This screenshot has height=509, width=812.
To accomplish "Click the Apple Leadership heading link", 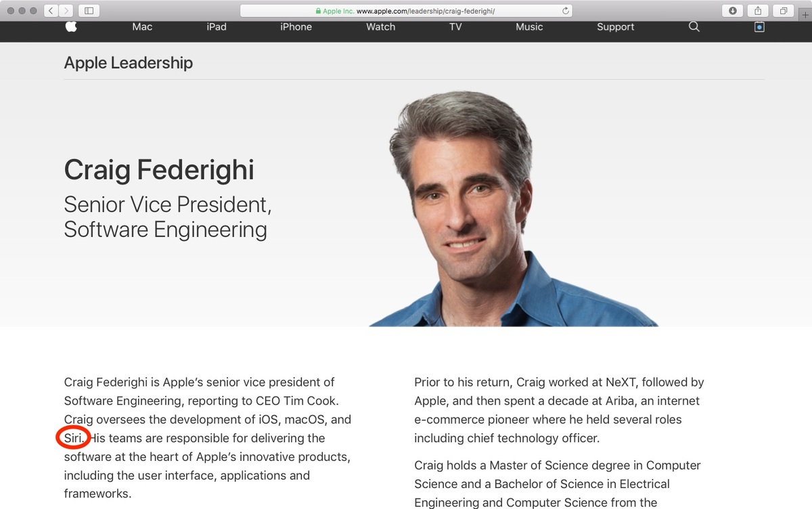I will tap(129, 63).
